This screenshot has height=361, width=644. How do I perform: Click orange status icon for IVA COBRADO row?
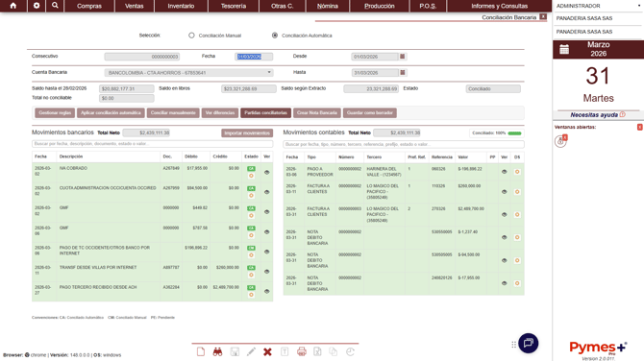click(x=251, y=176)
